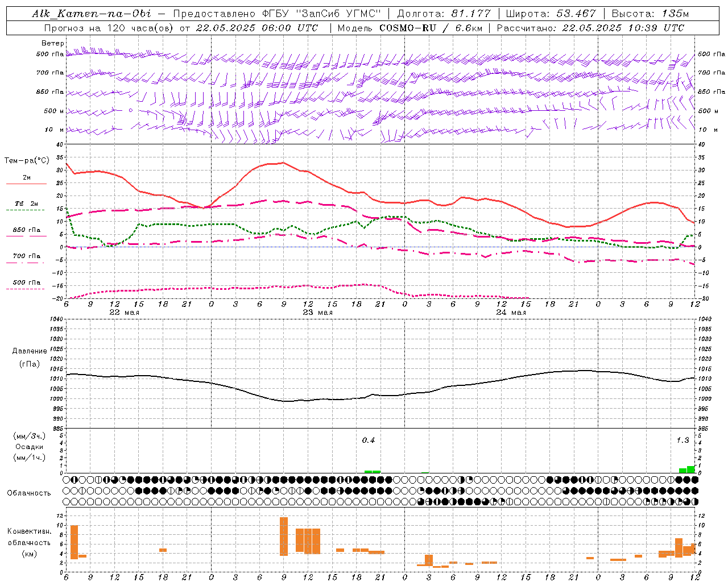Screen dimensions: 728x582
Task: Click the Облачность panel label
Action: 29,493
